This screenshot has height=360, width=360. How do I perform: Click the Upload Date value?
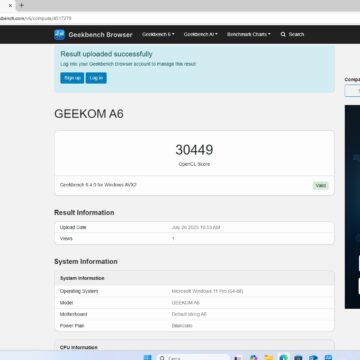pos(196,227)
